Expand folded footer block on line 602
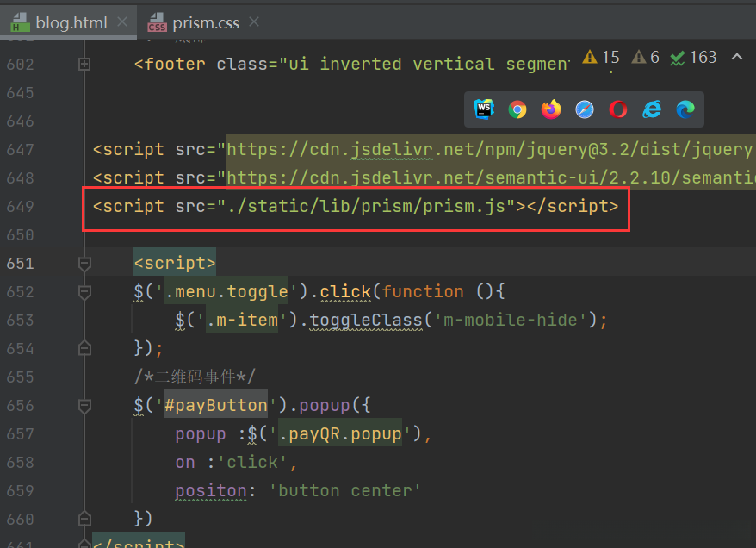756x548 pixels. point(84,64)
